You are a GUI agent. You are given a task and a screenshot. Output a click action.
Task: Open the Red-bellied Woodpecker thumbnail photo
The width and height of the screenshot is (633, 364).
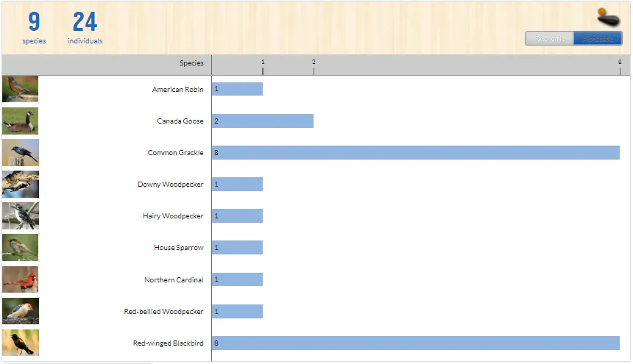coord(20,311)
